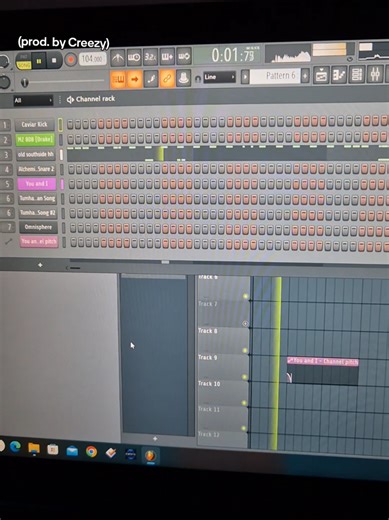Screen dimensions: 389x520
Task: Open the Mixer view icon
Action: click(375, 74)
